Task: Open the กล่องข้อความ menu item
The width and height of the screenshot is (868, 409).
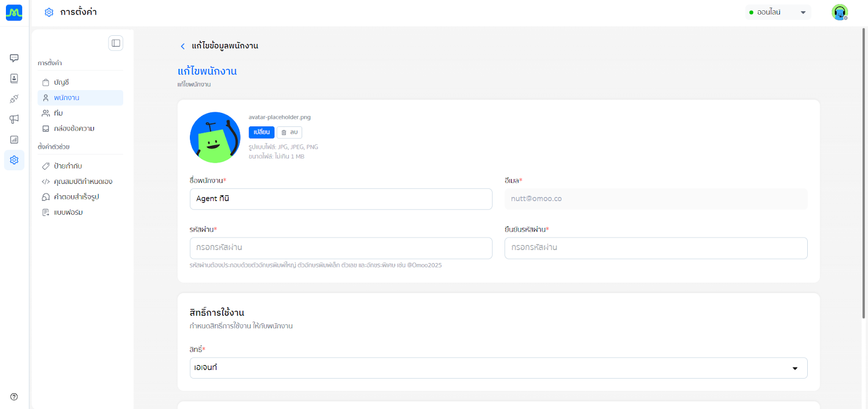Action: click(x=80, y=129)
